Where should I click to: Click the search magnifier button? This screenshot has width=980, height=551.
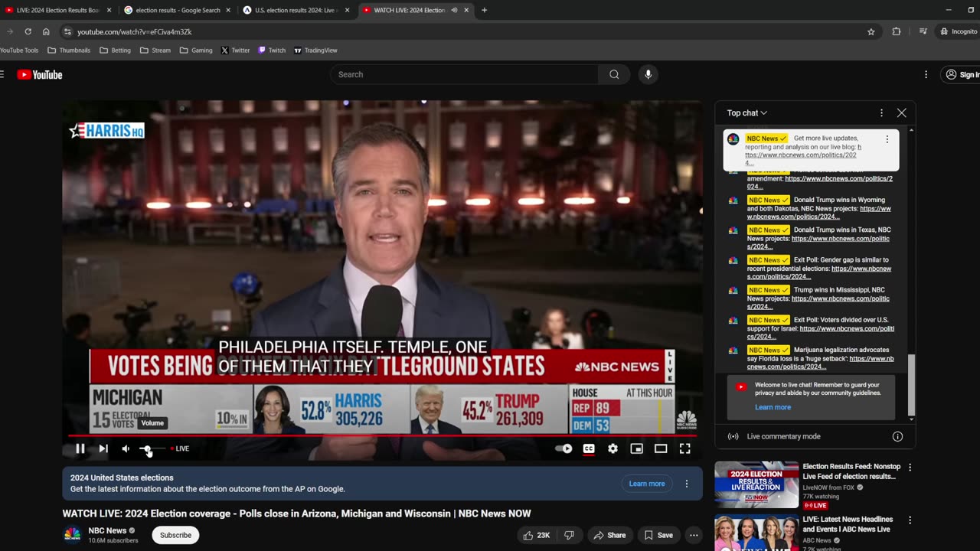614,74
